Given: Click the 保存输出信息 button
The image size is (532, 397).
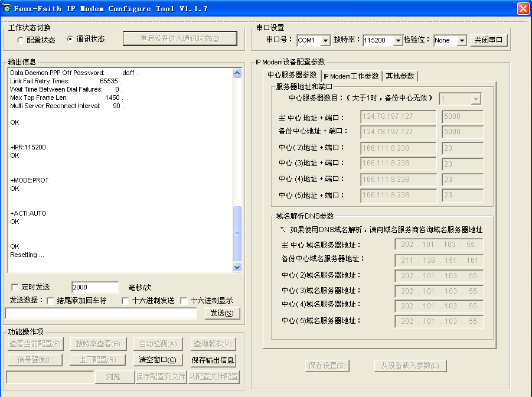Looking at the screenshot, I should click(213, 360).
